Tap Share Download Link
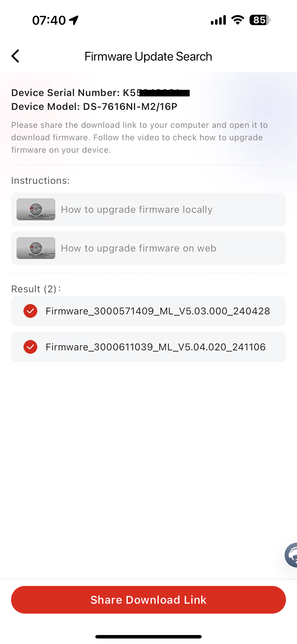This screenshot has width=297, height=644. click(x=148, y=600)
